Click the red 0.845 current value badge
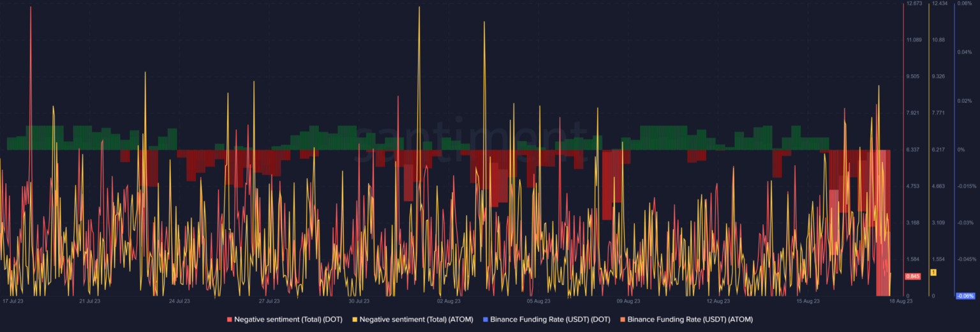This screenshot has height=332, width=980. click(912, 276)
